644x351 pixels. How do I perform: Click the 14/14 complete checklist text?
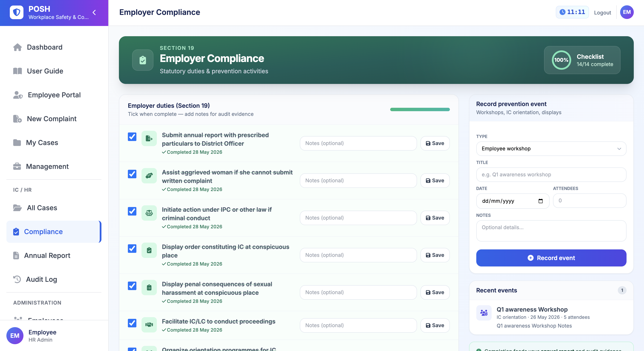pos(595,64)
